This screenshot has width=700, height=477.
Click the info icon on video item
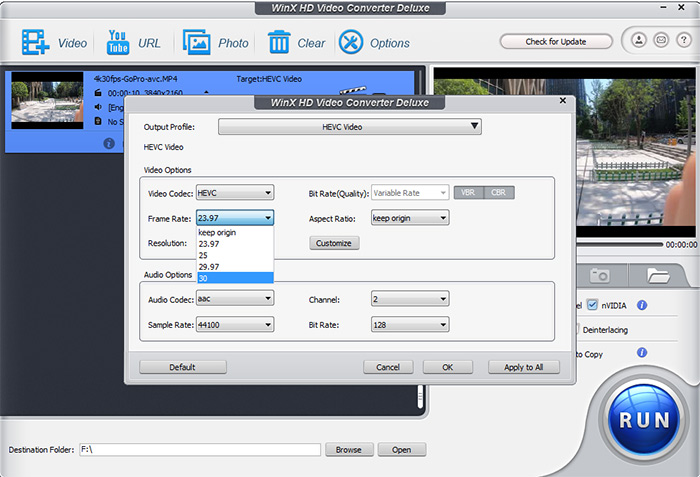pos(109,143)
